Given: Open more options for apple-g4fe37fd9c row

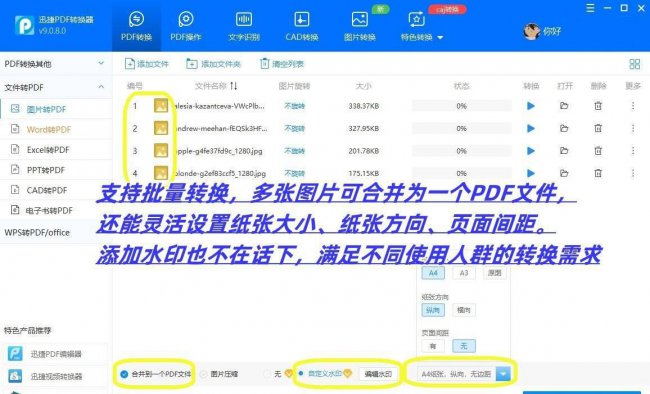Looking at the screenshot, I should click(633, 151).
